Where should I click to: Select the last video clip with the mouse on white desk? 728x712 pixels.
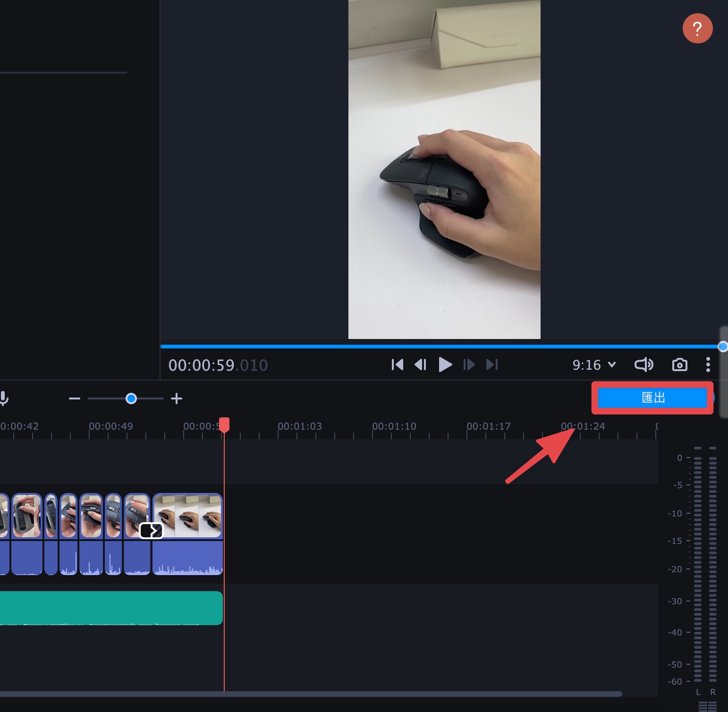187,516
